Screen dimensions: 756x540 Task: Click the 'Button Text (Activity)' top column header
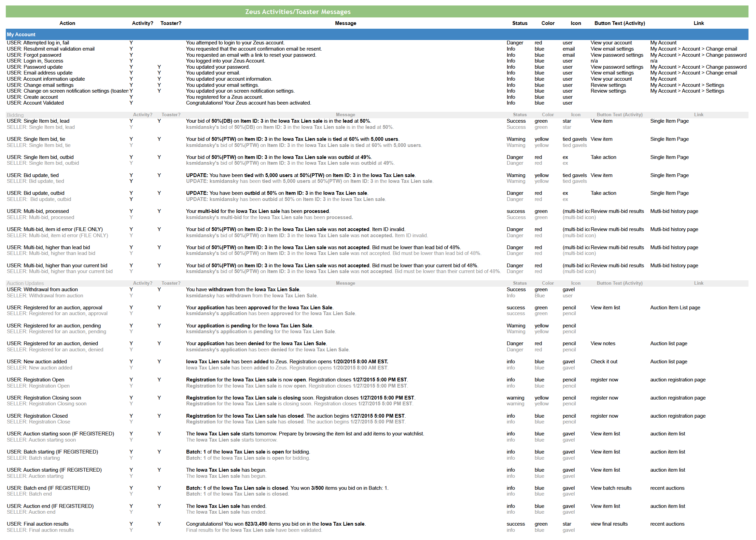click(x=619, y=23)
